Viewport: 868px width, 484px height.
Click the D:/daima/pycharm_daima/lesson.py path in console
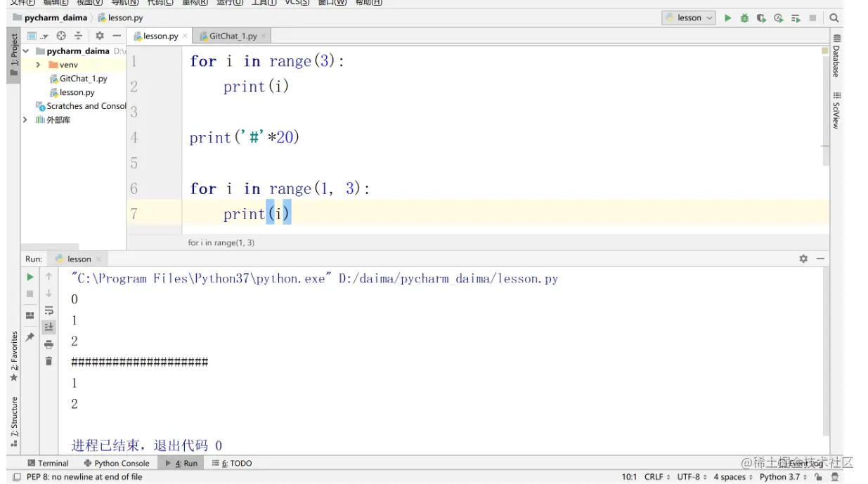pyautogui.click(x=448, y=279)
